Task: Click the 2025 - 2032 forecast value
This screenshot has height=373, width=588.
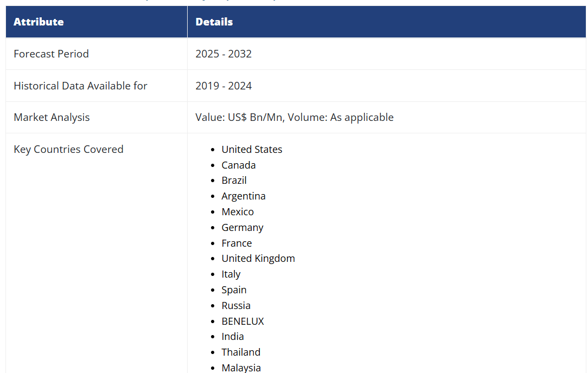Action: click(223, 54)
